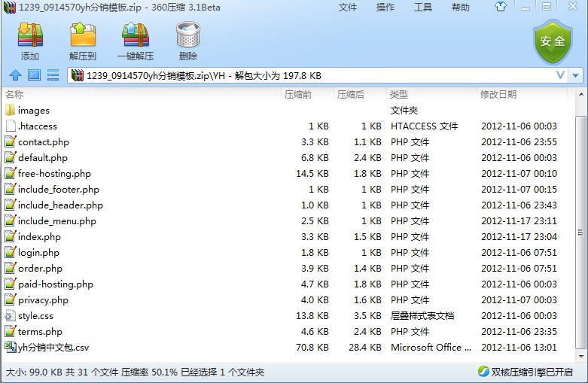Click the privacy.php file icon
The image size is (588, 383).
point(11,299)
